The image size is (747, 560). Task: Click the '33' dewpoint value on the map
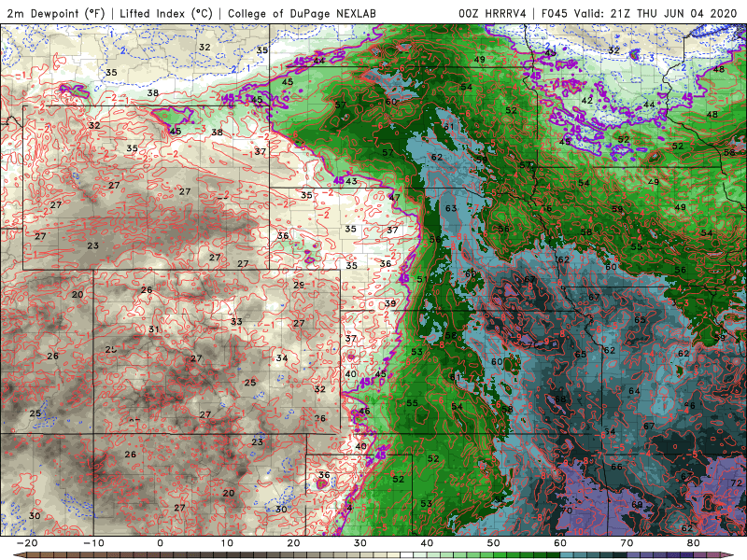point(236,321)
